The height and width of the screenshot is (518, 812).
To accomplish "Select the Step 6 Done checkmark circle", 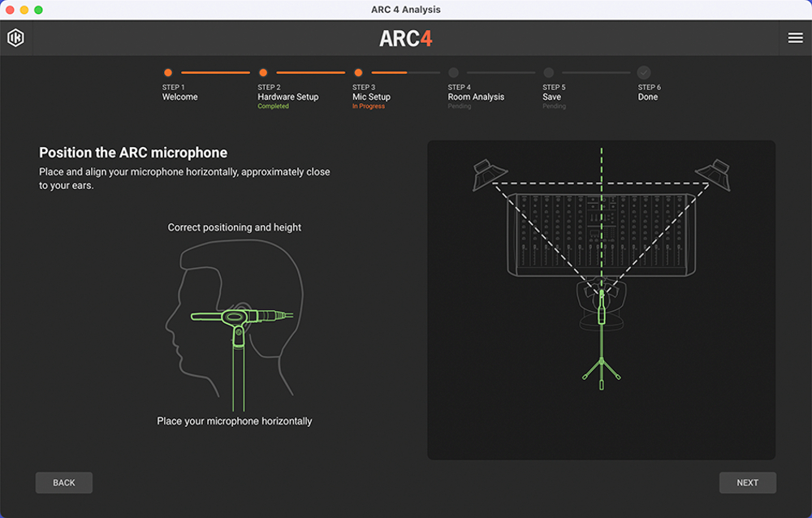I will coord(644,72).
